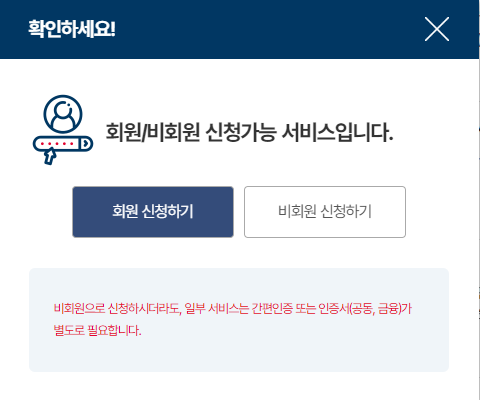Click the notice line 별도로 필요합니다.
The width and height of the screenshot is (480, 400).
(97, 330)
